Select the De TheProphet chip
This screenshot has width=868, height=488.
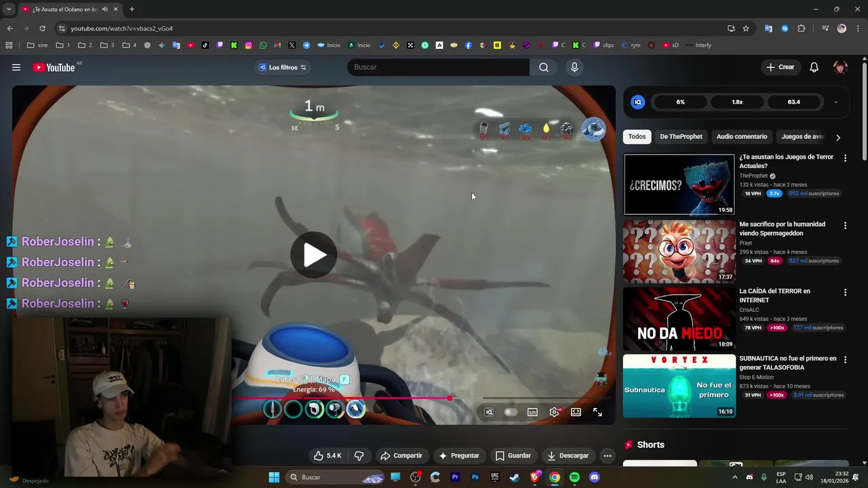coord(681,136)
